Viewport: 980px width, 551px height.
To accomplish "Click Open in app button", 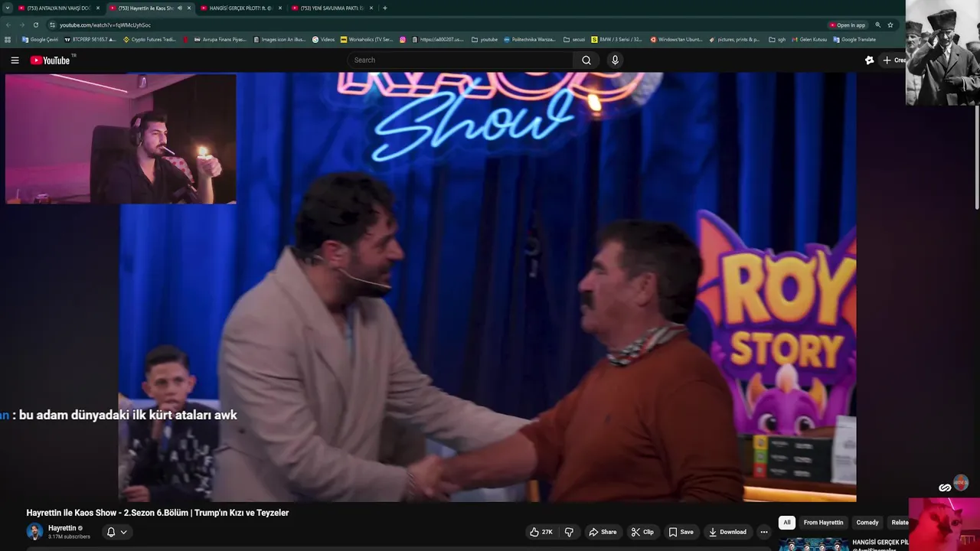I will pos(848,25).
